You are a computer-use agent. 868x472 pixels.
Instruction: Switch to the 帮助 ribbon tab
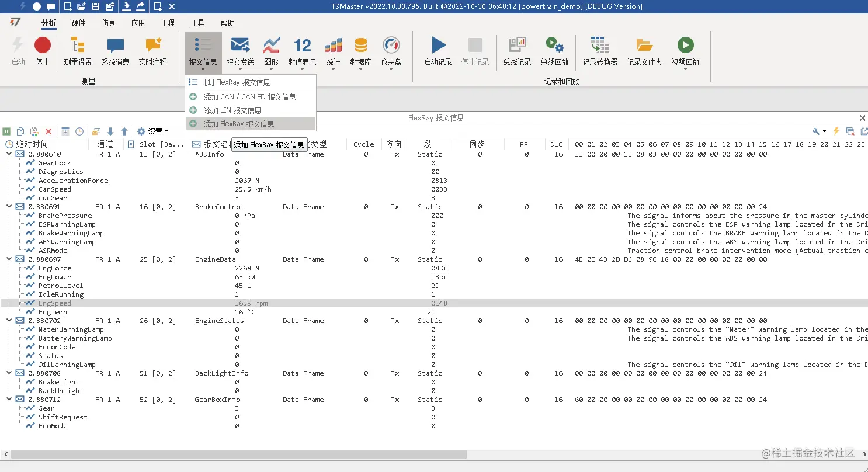(227, 23)
